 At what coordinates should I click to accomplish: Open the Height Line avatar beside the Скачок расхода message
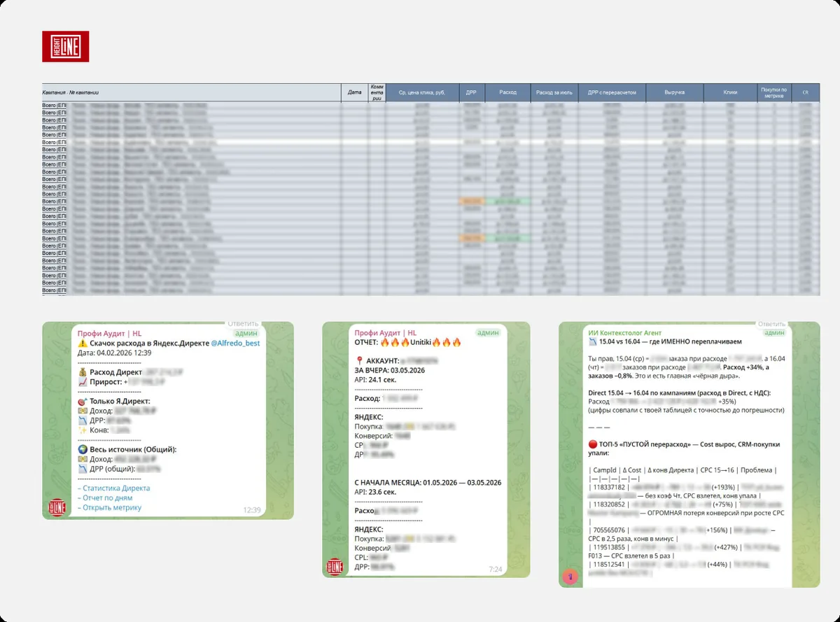tap(57, 507)
